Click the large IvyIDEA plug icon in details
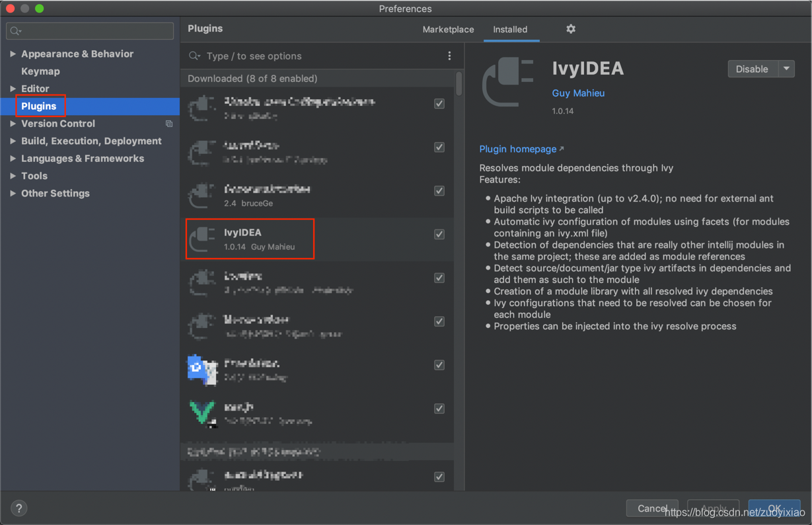 [507, 82]
